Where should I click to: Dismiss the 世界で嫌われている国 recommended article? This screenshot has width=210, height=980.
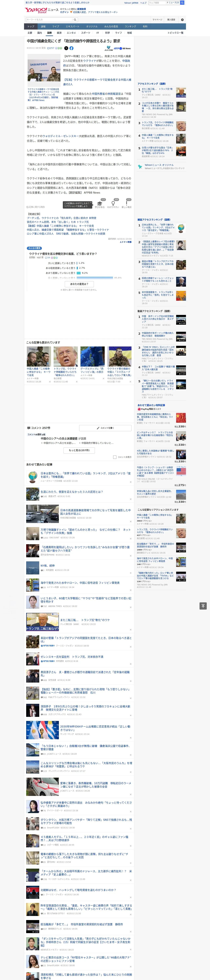(131, 482)
